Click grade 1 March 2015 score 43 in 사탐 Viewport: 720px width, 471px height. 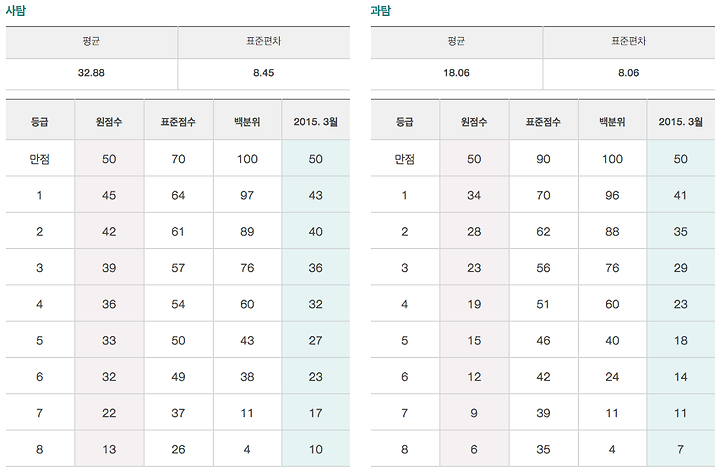point(315,196)
